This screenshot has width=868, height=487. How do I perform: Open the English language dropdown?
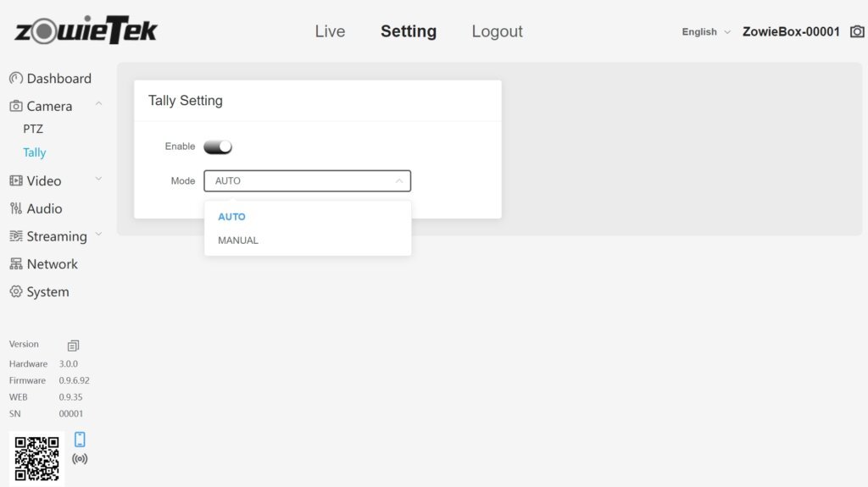(x=705, y=32)
